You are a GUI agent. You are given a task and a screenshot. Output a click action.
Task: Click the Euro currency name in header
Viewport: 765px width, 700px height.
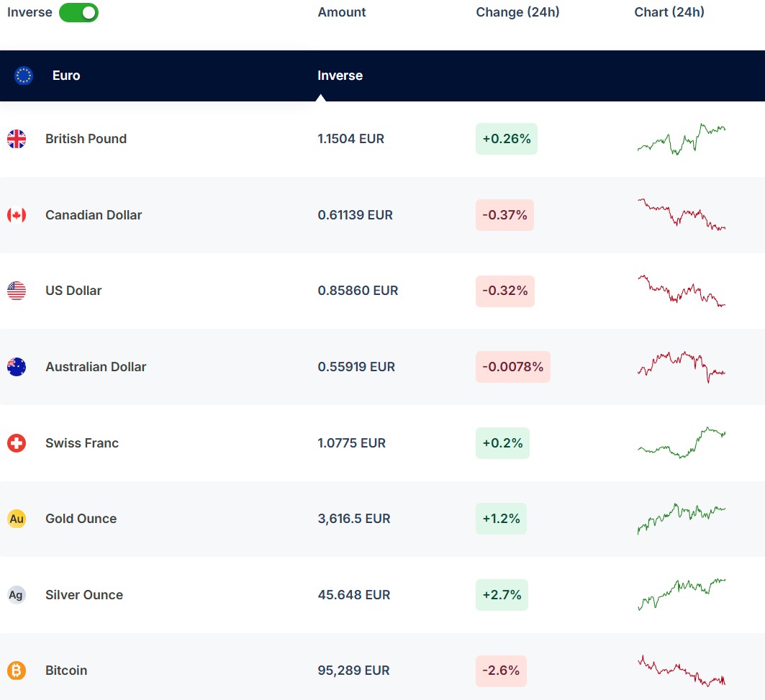tap(66, 76)
